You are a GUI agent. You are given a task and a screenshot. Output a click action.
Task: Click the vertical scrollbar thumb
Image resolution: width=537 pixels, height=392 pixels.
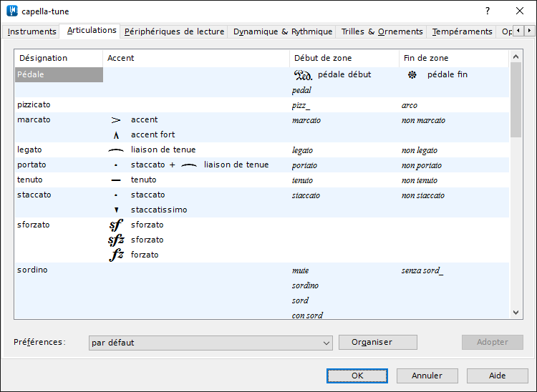pyautogui.click(x=516, y=100)
